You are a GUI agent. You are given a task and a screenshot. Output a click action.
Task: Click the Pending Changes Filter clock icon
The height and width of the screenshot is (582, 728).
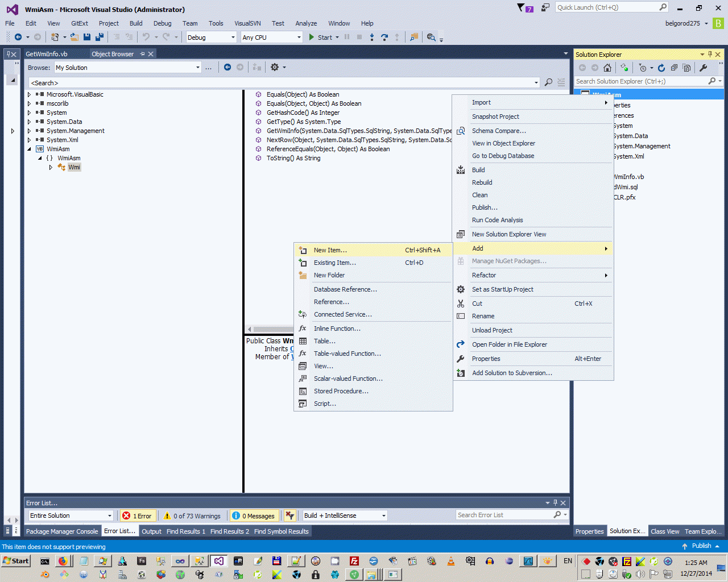[x=643, y=68]
